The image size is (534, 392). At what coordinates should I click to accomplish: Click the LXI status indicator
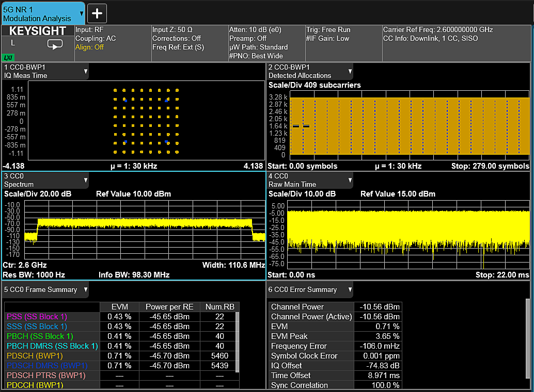[8, 57]
